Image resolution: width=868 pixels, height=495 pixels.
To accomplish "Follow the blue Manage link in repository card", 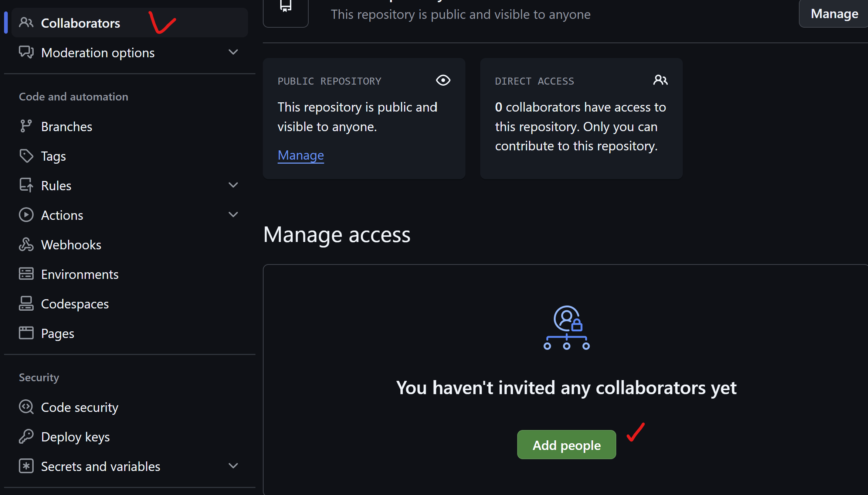I will [x=301, y=155].
